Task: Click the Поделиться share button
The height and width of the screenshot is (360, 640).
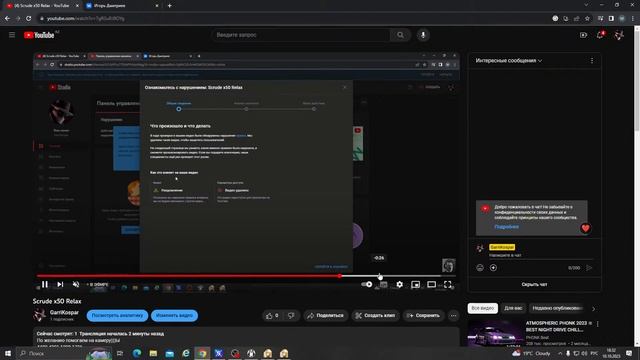Action: [325, 316]
